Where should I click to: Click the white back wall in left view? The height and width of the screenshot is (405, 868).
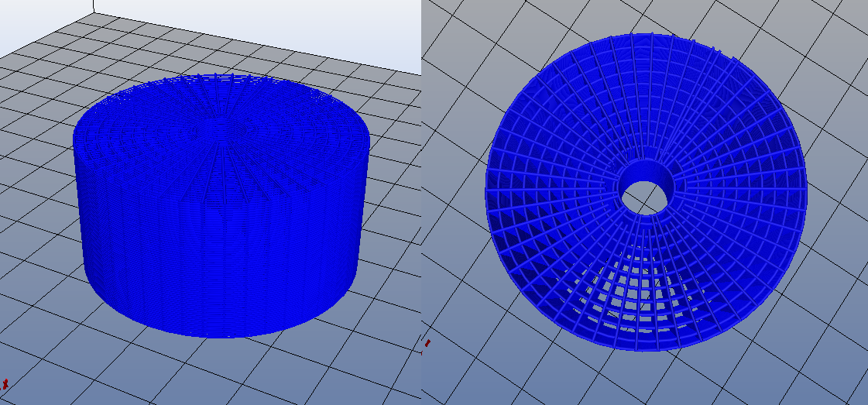(256, 23)
